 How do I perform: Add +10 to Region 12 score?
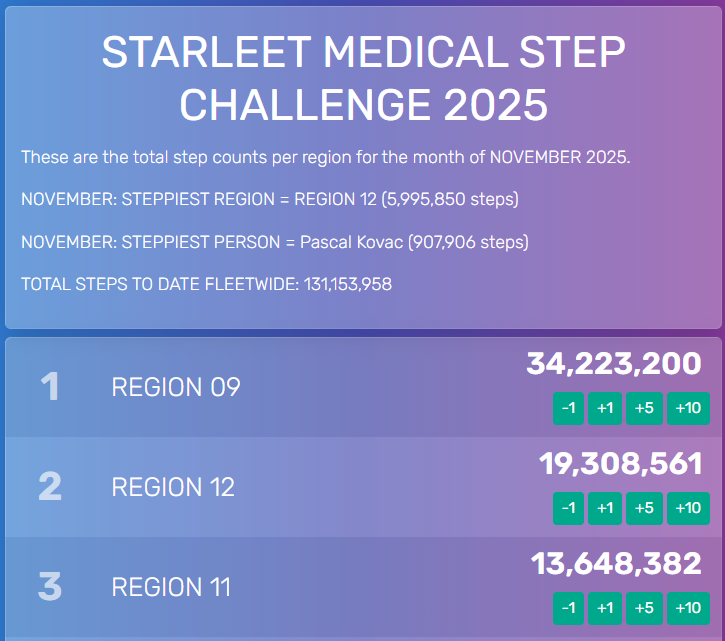688,508
